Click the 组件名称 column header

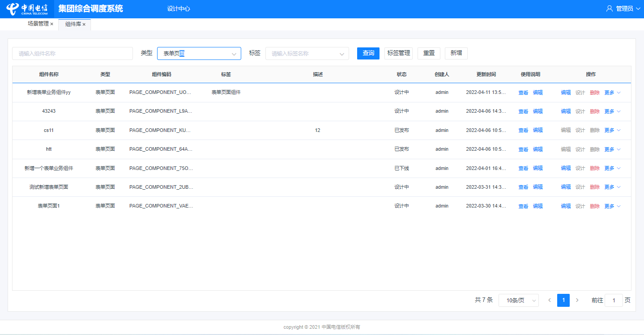(x=49, y=74)
